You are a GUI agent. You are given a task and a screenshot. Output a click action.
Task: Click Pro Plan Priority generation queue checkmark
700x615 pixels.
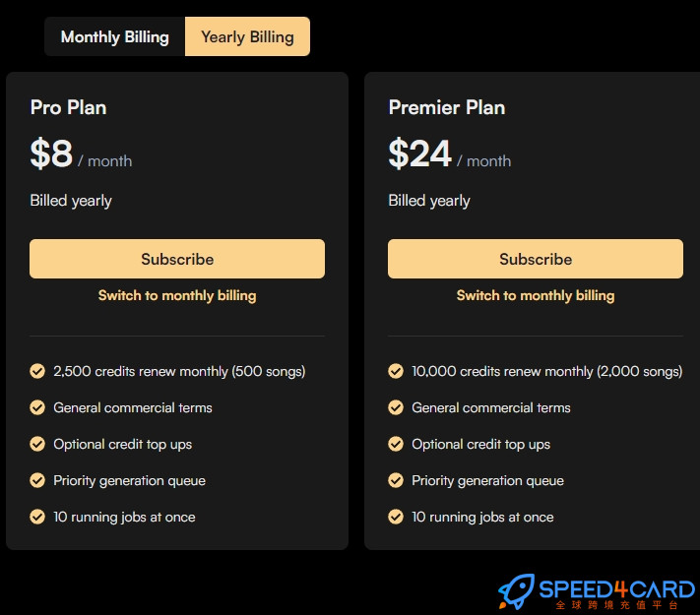coord(37,480)
